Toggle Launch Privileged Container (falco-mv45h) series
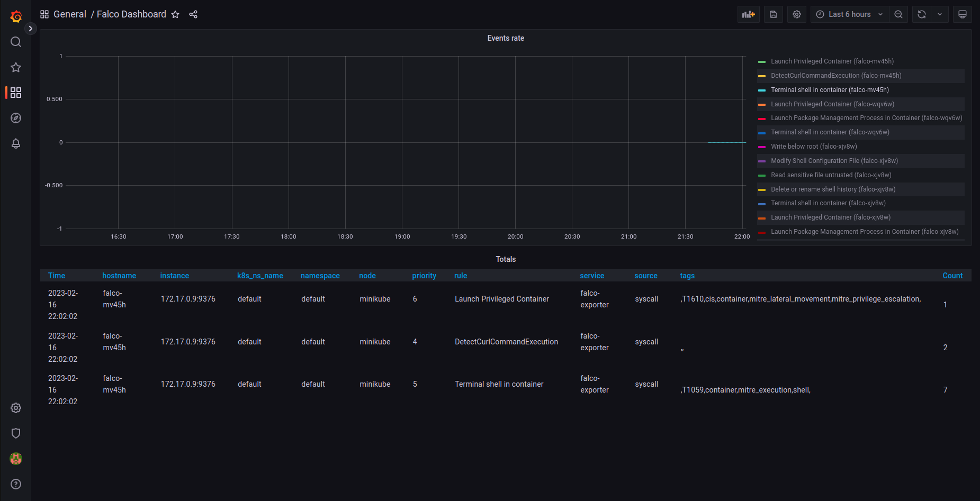This screenshot has width=980, height=501. 832,61
